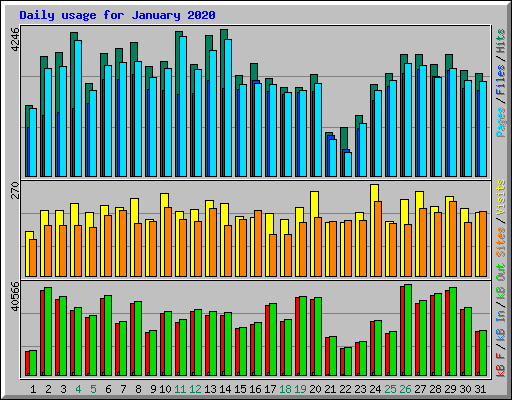Click day label 22 on the axis
Viewport: 512px width, 400px height.
pyautogui.click(x=345, y=389)
